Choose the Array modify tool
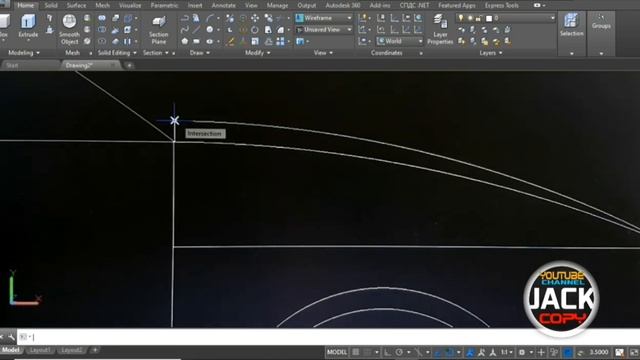This screenshot has width=640, height=360. (x=280, y=41)
